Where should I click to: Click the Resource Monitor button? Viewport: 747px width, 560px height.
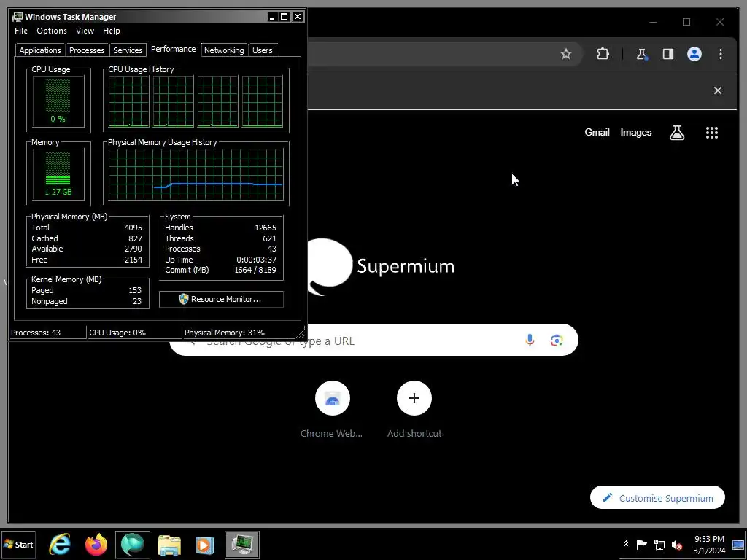point(221,299)
